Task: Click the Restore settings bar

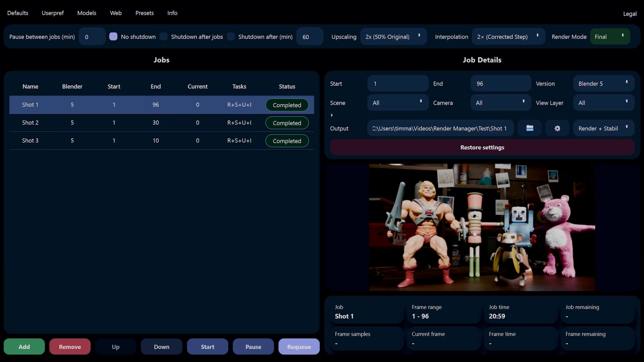Action: [482, 147]
